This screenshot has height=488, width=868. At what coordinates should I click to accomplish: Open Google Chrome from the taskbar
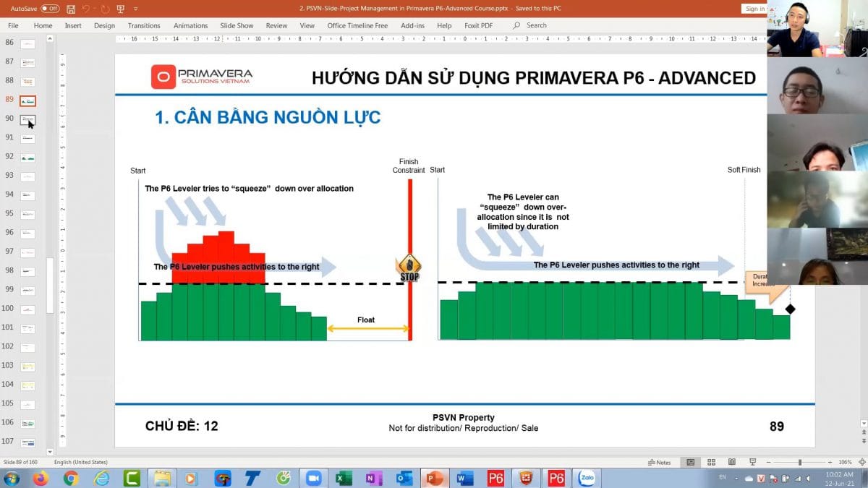coord(71,478)
